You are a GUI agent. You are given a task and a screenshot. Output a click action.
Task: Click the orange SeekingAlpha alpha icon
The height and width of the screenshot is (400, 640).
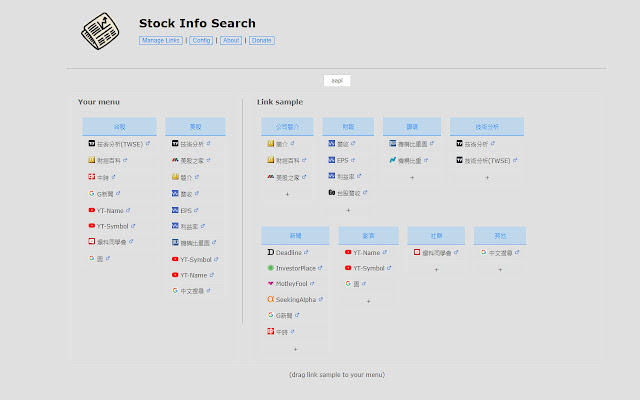(271, 299)
